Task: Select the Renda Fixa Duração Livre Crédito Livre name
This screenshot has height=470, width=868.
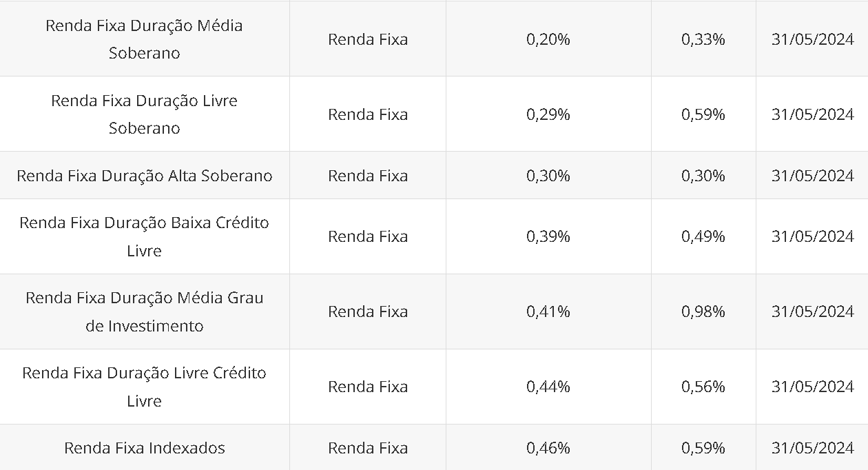Action: [144, 387]
